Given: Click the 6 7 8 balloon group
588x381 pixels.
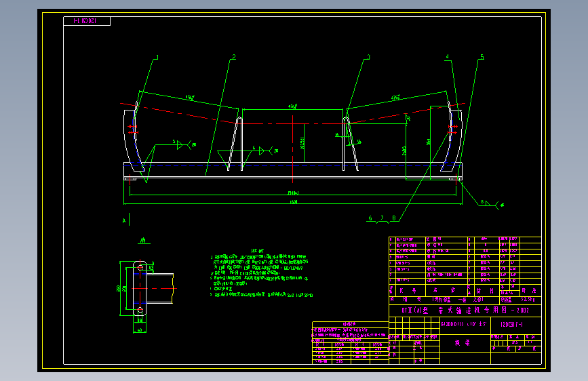Looking at the screenshot, I should [382, 218].
